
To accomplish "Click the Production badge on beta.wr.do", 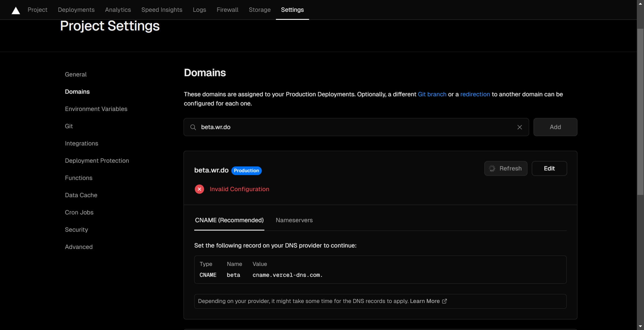I will pos(246,170).
